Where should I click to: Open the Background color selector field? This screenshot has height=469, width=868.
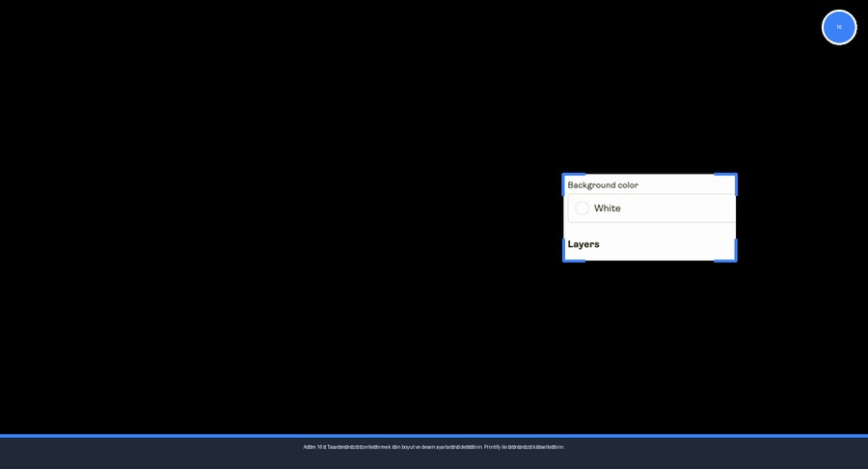(x=651, y=208)
